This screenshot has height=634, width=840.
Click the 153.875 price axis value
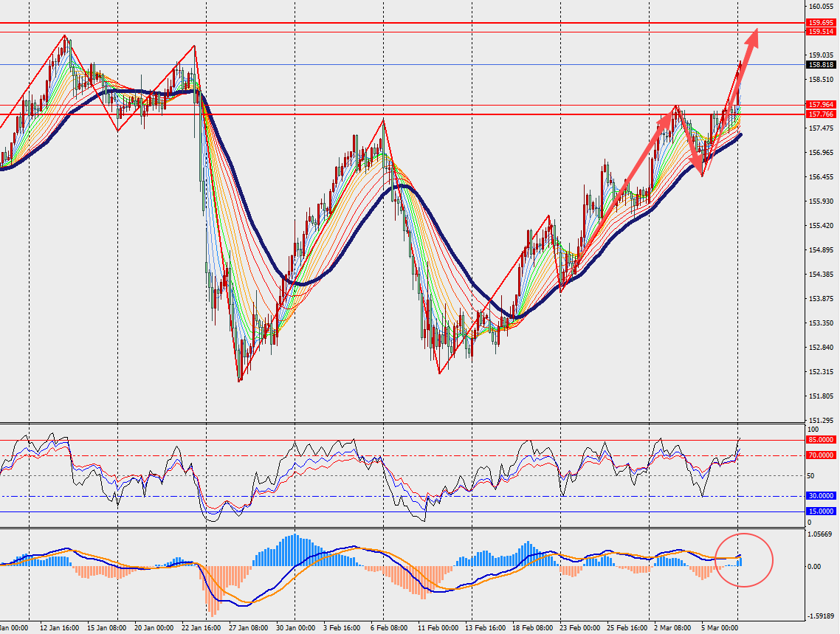(x=822, y=299)
